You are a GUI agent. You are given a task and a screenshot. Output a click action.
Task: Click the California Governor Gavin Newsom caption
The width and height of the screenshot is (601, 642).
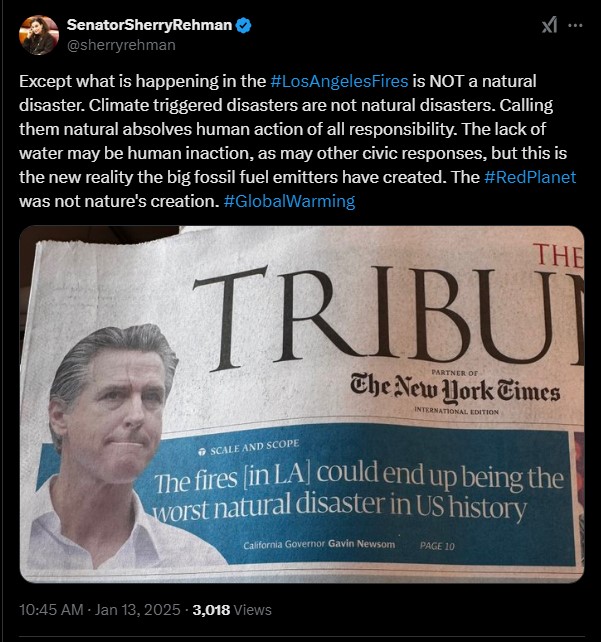(319, 544)
